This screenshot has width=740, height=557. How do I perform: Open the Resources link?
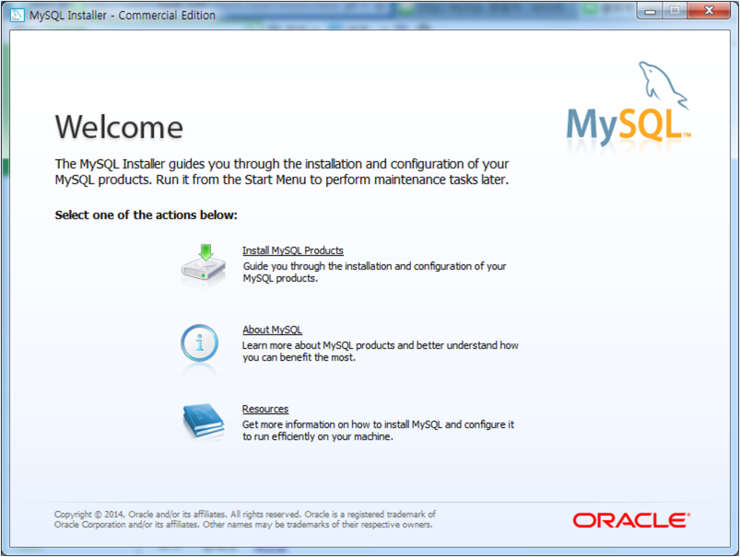tap(265, 409)
